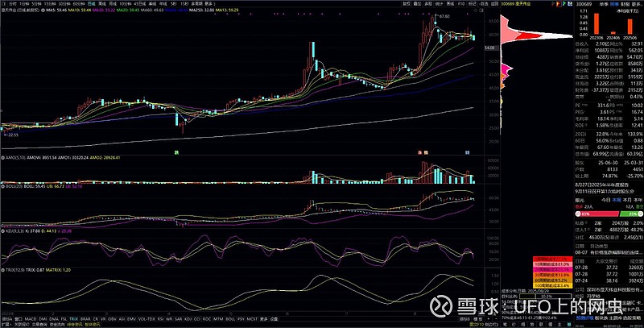This screenshot has height=328, width=644.
Task: Click the 叠加 overlay toolbar button
Action: coord(417,3)
